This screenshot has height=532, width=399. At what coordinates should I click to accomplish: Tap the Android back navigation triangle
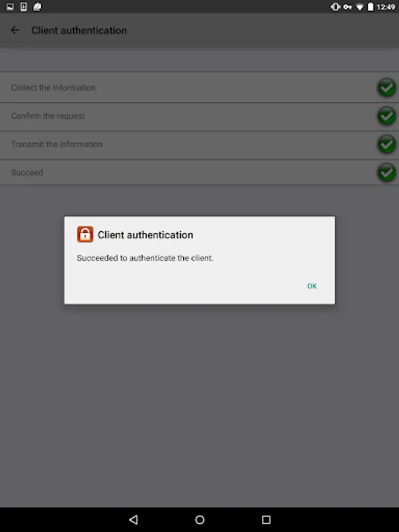coord(134,520)
